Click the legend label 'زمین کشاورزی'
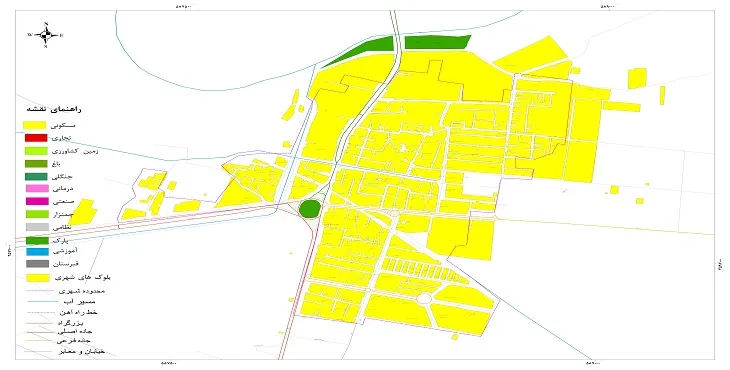The height and width of the screenshot is (370, 730). point(74,151)
